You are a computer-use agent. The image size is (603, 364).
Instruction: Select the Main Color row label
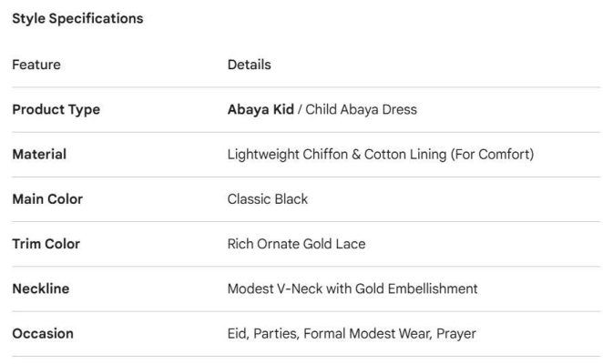(x=47, y=199)
